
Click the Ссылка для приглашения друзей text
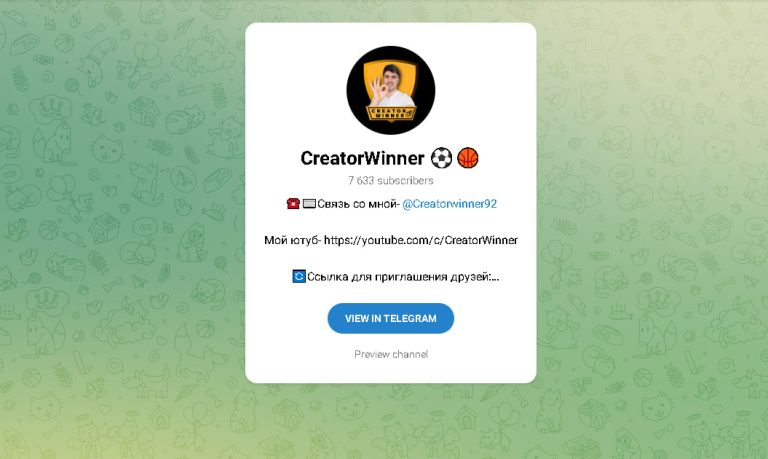398,277
